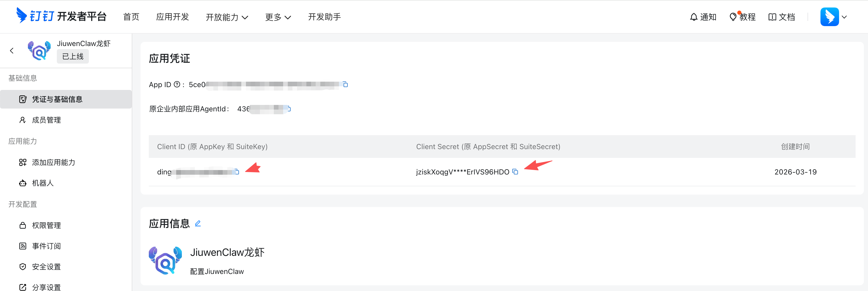This screenshot has height=291, width=868.
Task: Click the JiuwenClaw app icon in sidebar
Action: click(40, 51)
